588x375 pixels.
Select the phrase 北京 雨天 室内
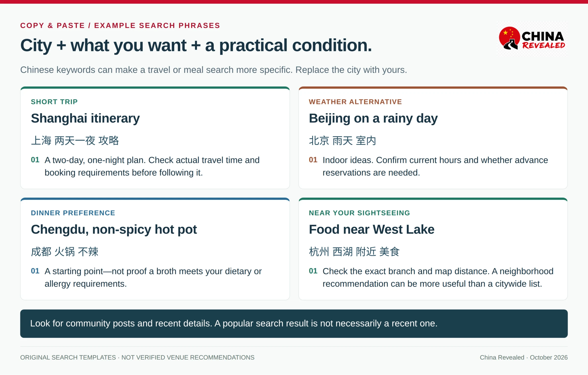[x=342, y=141]
